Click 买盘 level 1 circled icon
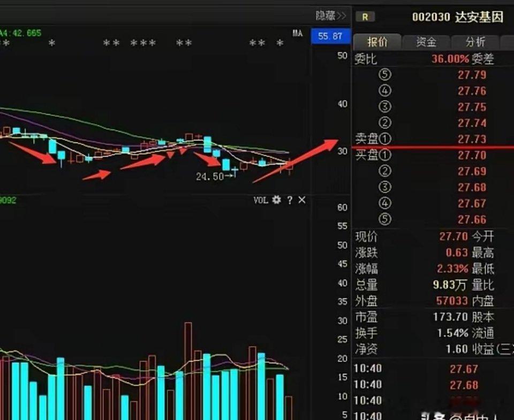514x420 pixels. (x=385, y=155)
